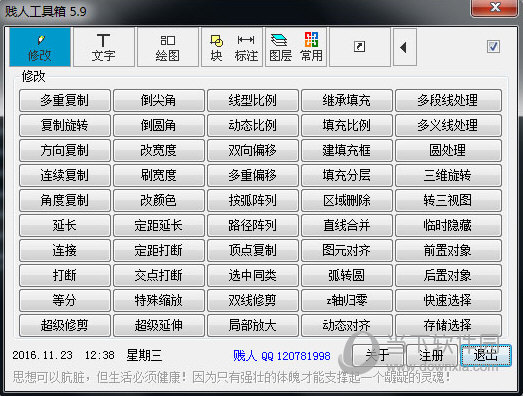Click the 定距延长 button

(159, 225)
